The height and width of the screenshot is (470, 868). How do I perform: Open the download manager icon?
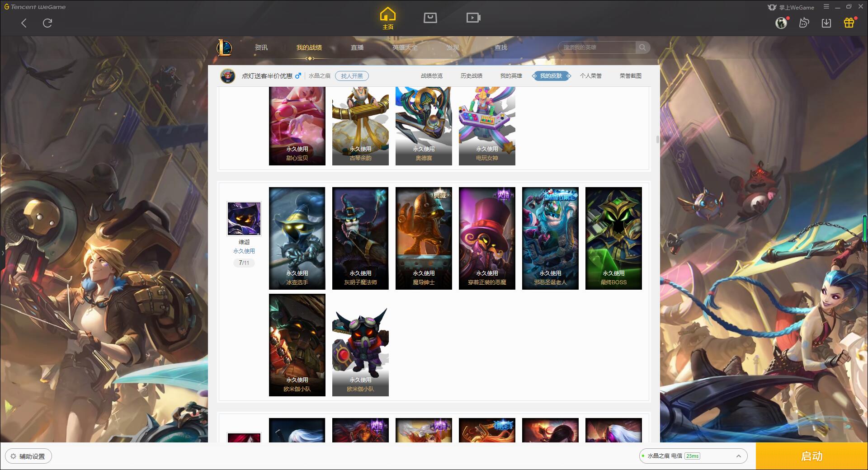pyautogui.click(x=826, y=23)
